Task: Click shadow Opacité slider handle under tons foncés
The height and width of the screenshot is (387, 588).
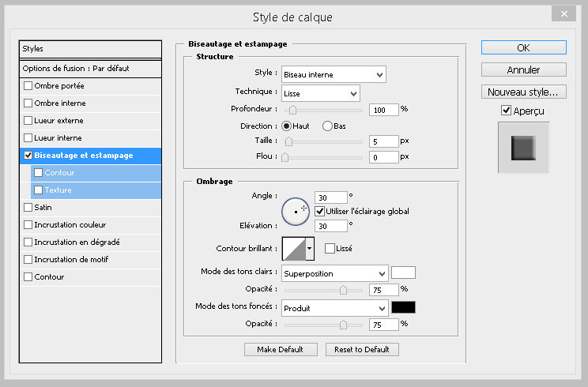Action: (x=343, y=325)
